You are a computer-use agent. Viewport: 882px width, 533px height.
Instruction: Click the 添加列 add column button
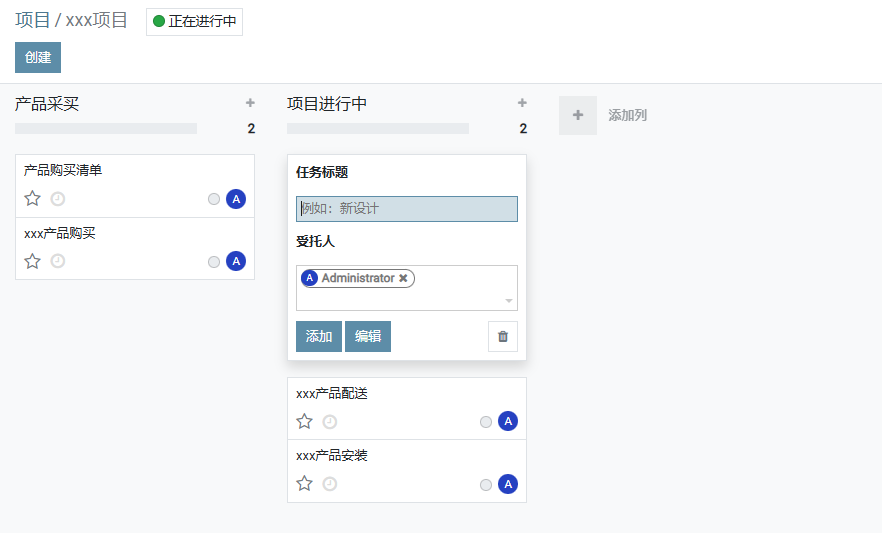tap(604, 116)
